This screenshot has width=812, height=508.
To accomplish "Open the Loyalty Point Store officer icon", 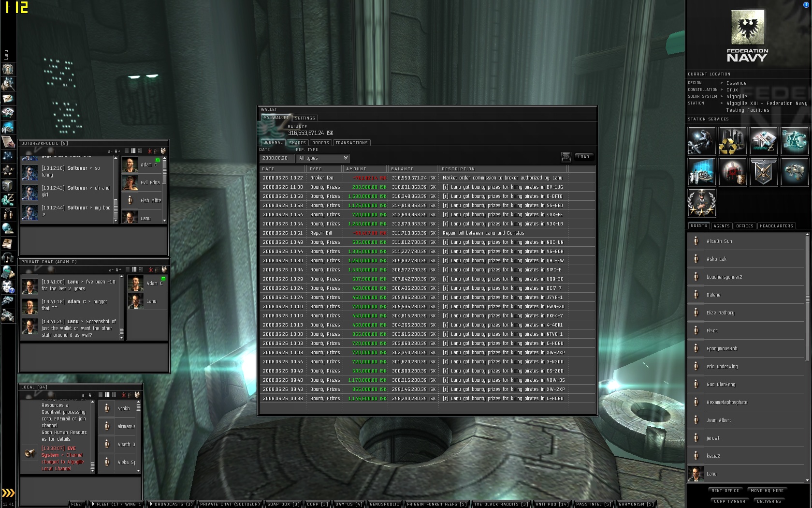I will click(x=701, y=203).
